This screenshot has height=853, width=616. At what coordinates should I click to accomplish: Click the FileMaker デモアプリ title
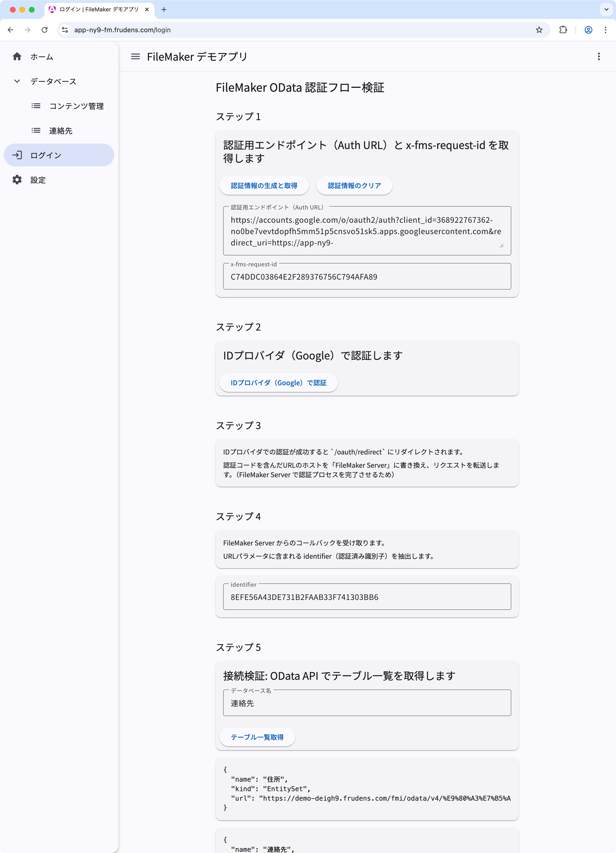point(197,56)
